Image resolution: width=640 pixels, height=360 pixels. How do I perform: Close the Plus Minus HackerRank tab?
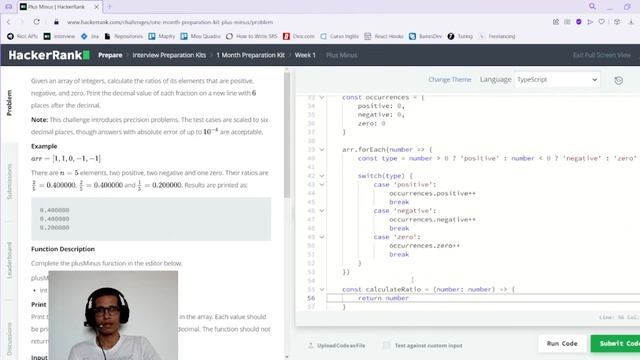point(96,7)
